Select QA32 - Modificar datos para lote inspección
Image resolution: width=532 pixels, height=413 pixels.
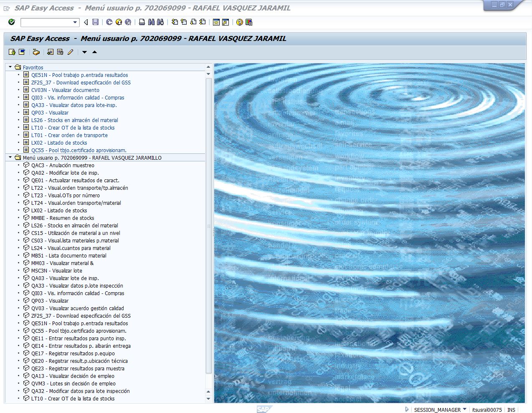(80, 391)
